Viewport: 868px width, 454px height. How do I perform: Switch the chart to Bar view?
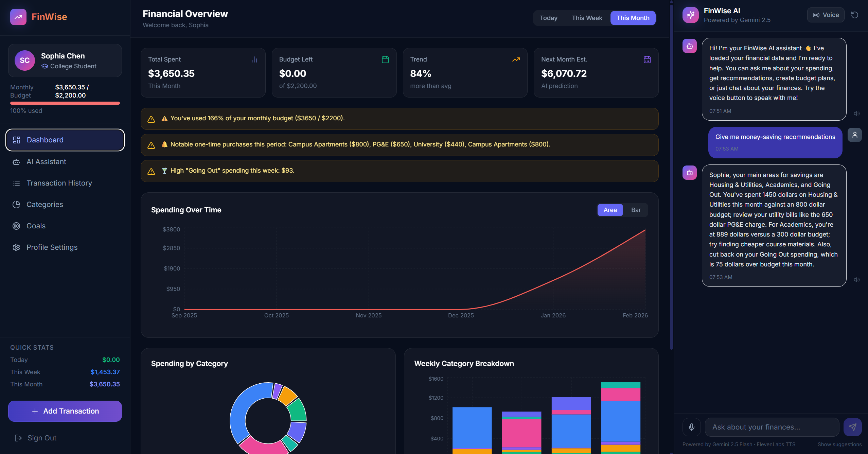point(636,210)
